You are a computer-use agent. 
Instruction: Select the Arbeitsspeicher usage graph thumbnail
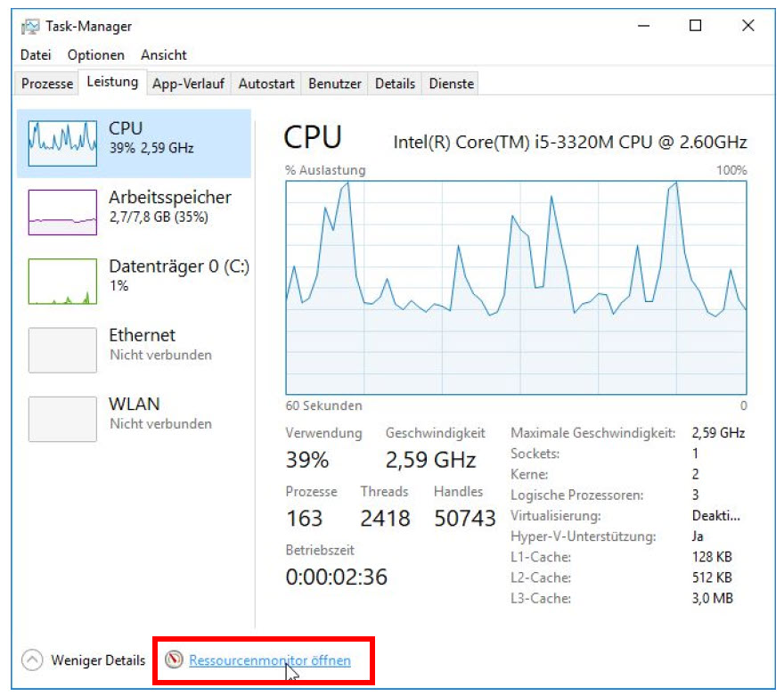(62, 212)
